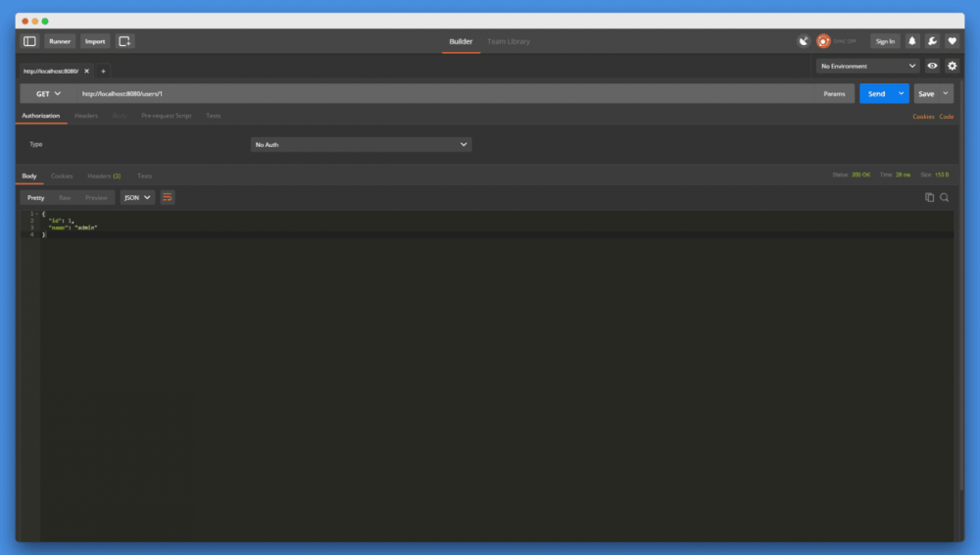Open the wrench settings icon
Screen dimensions: 980x555
(x=932, y=41)
